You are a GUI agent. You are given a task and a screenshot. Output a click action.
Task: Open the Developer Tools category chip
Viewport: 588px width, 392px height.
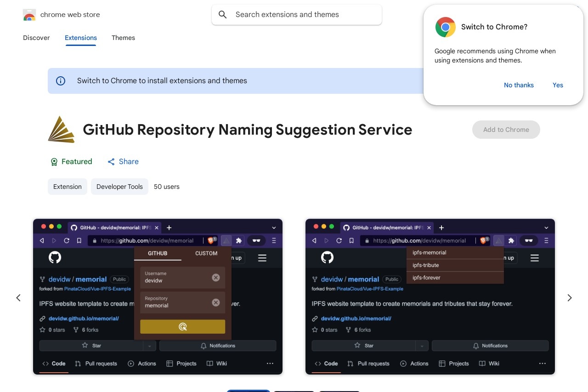point(119,187)
